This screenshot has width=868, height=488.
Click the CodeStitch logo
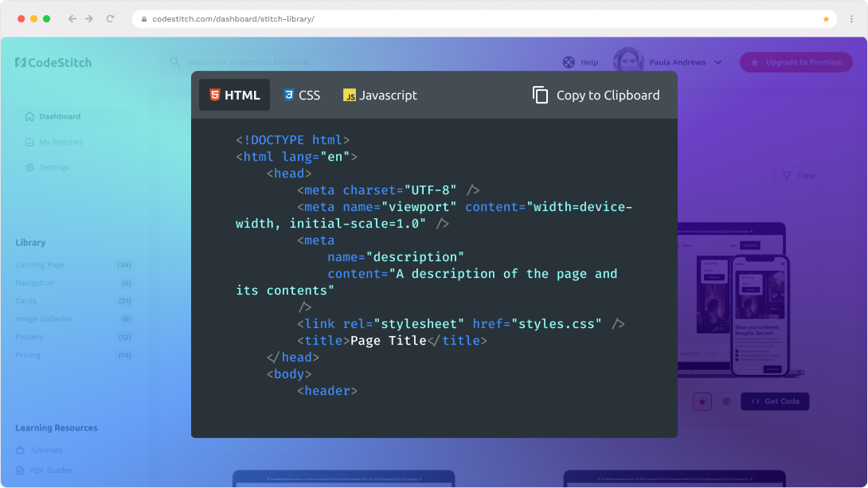[x=53, y=62]
